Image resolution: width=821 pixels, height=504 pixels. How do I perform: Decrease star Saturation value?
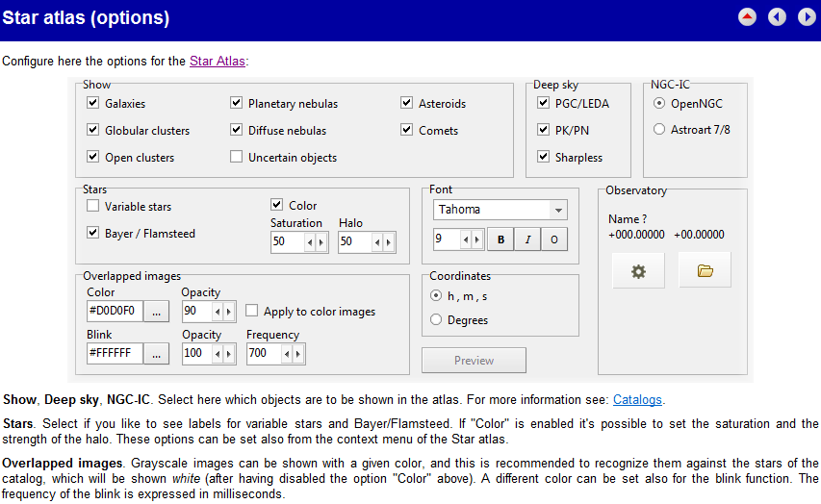pos(310,242)
